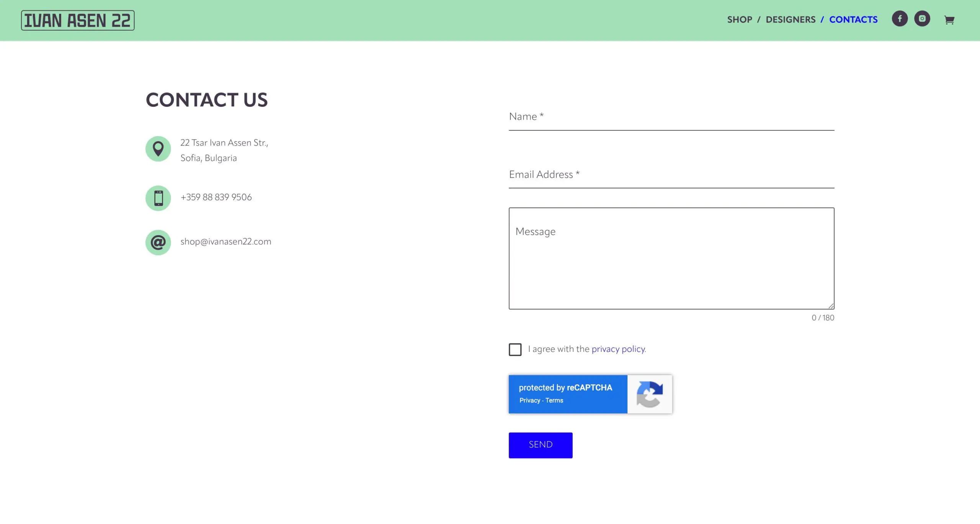Click the @ email icon

[158, 242]
